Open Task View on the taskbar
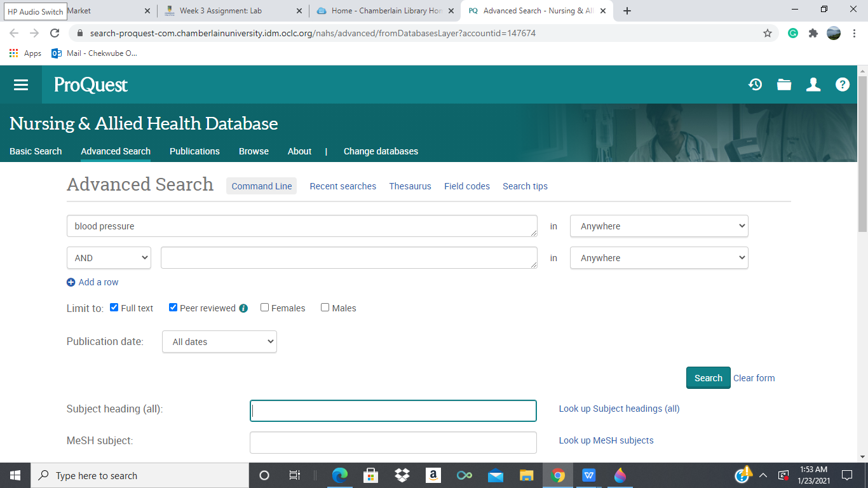The height and width of the screenshot is (488, 868). click(x=294, y=475)
